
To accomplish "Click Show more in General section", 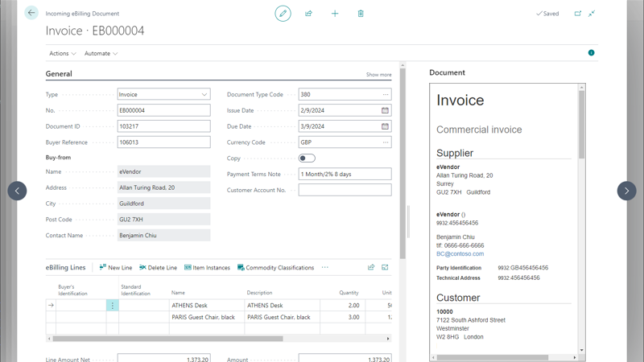I will 378,75.
